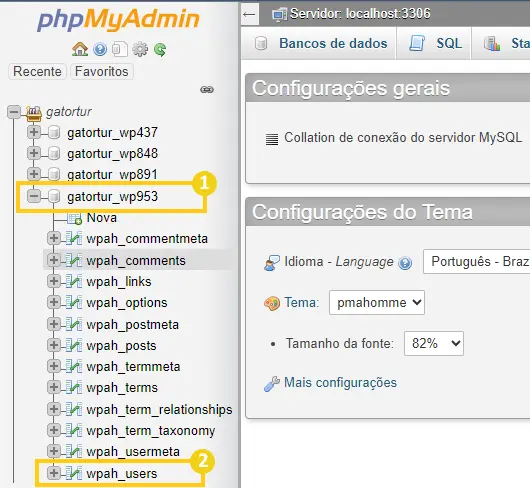Expand the gatortur_wp437 database
Image resolution: width=530 pixels, height=488 pixels.
tap(33, 132)
